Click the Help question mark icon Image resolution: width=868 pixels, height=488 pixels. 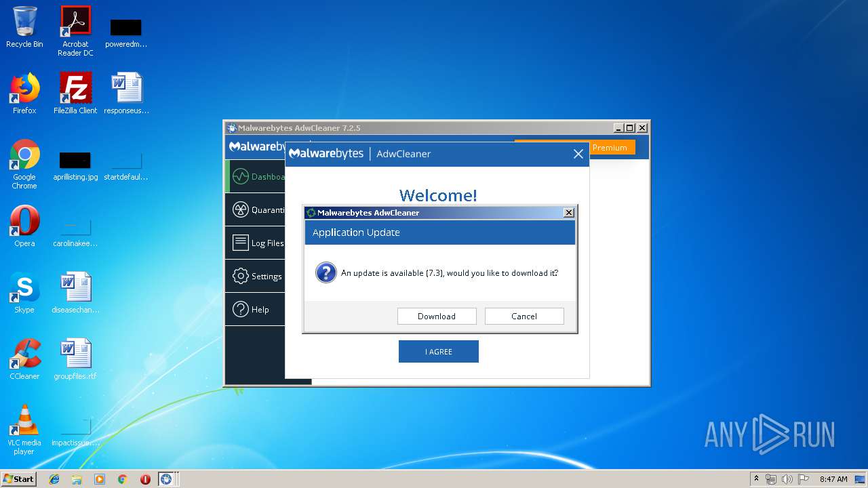coord(240,309)
